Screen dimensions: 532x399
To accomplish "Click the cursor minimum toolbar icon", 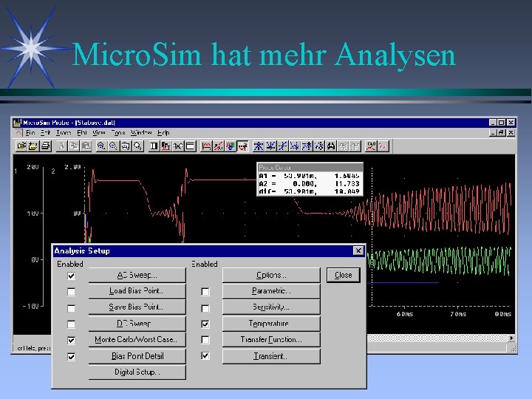I will click(295, 146).
